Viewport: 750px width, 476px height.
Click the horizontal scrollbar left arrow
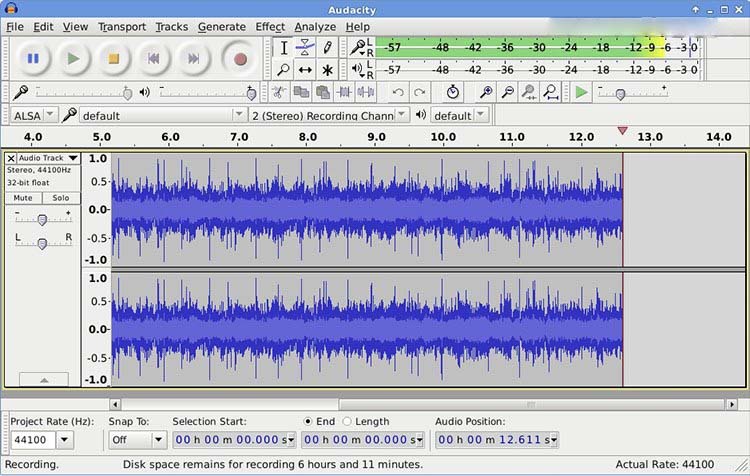115,404
